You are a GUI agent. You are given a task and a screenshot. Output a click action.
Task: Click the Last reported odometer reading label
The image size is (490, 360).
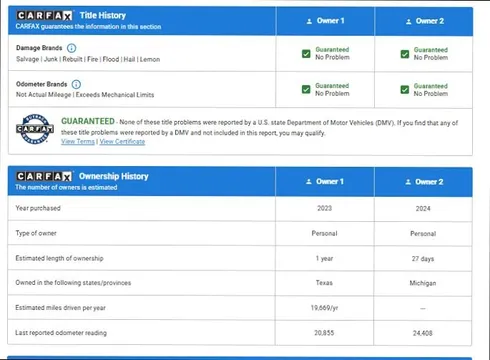pyautogui.click(x=61, y=333)
